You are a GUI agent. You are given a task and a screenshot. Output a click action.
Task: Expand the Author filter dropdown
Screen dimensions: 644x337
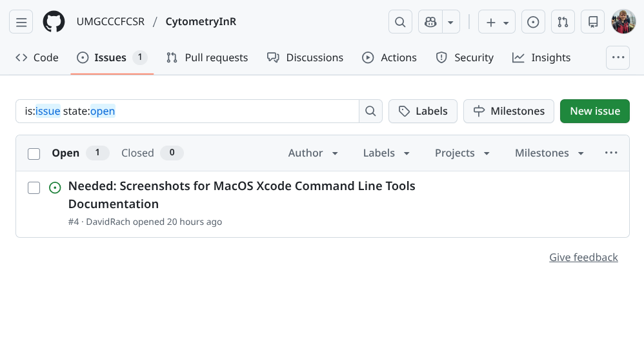pyautogui.click(x=314, y=153)
